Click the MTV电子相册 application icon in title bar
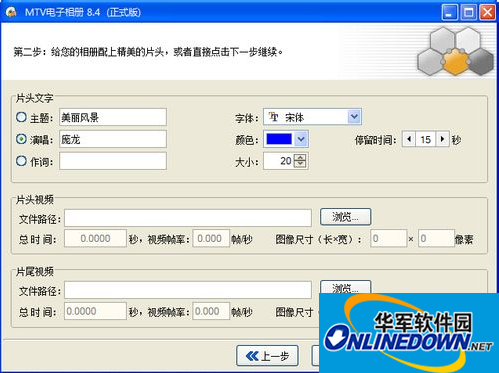The image size is (499, 373). coord(11,12)
